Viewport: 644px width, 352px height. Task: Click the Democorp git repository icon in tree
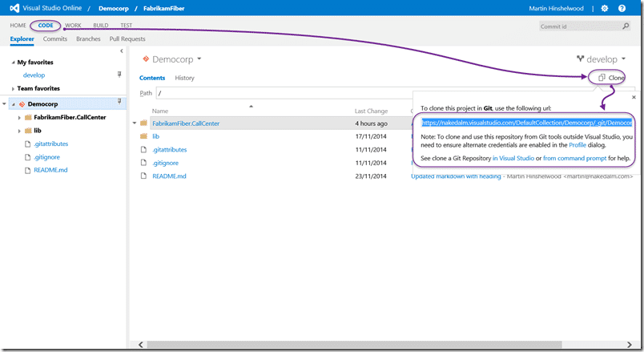(x=22, y=104)
